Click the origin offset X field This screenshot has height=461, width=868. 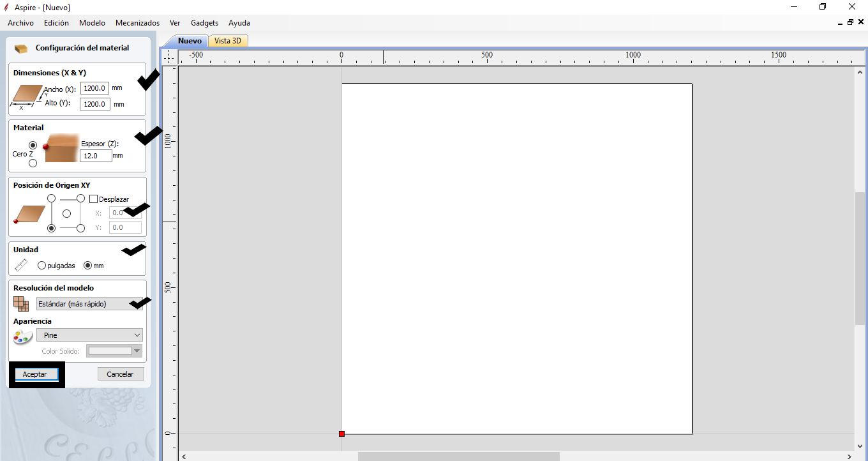(x=125, y=213)
